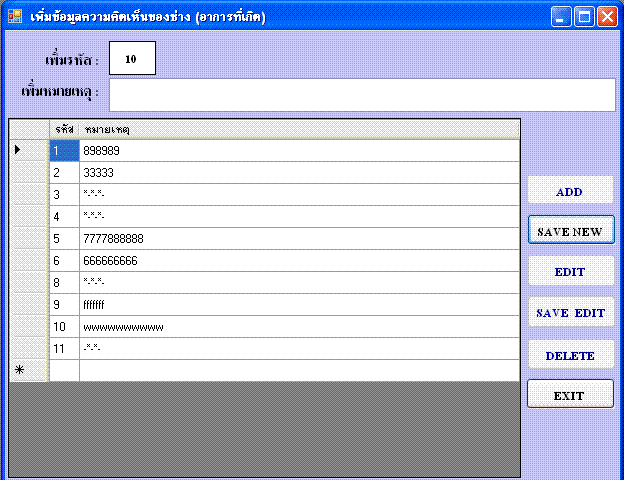Select the code cell with value 4
The image size is (624, 480).
tap(64, 217)
